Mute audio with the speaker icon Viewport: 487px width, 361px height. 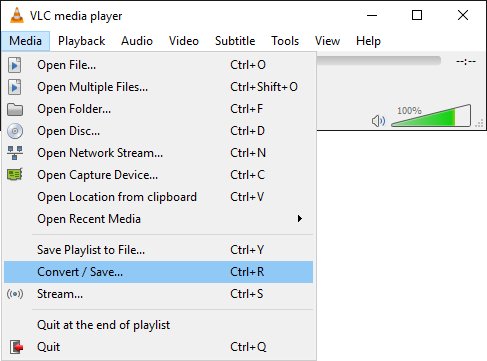point(378,121)
